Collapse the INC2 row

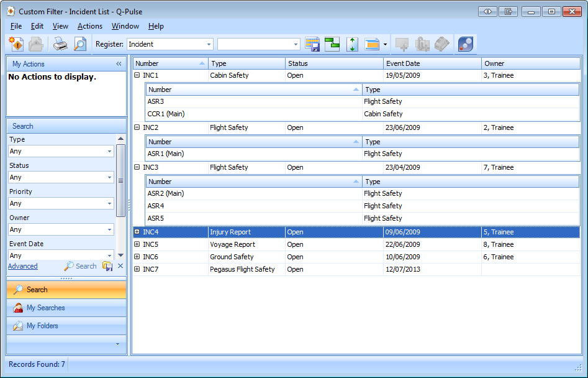137,127
